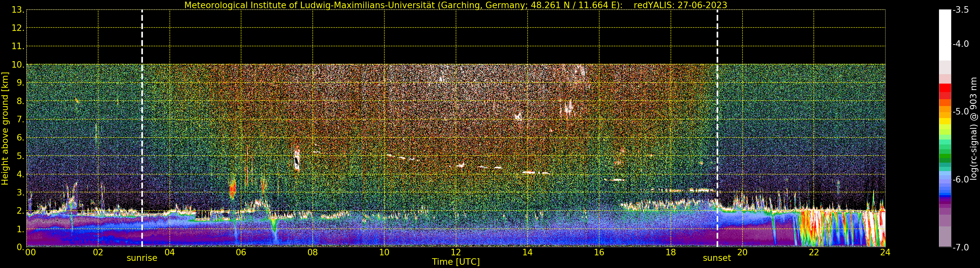
Task: Click the time axis tick '18'
Action: [x=671, y=252]
